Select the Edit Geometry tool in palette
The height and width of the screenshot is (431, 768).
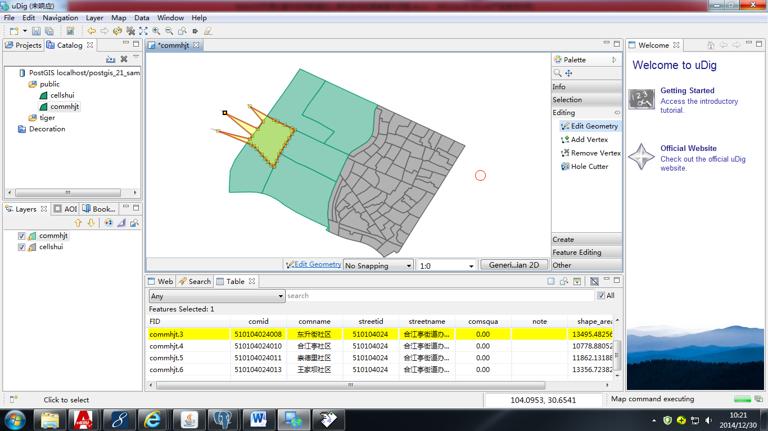click(x=593, y=126)
